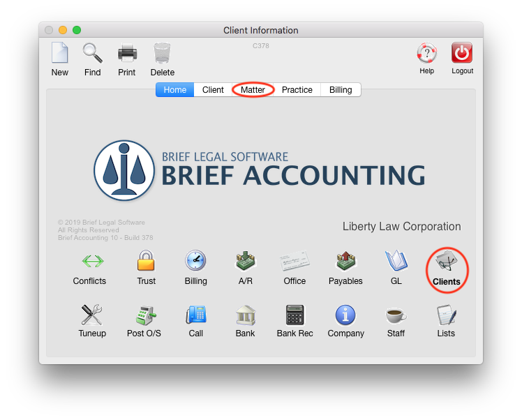Click the Delete trash can icon
This screenshot has width=522, height=420.
coord(162,53)
